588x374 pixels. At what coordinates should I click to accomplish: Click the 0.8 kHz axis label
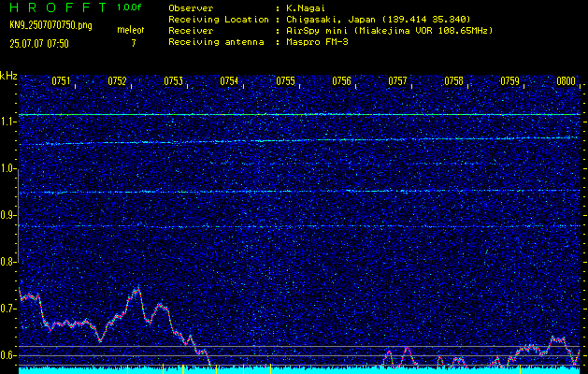coord(7,262)
